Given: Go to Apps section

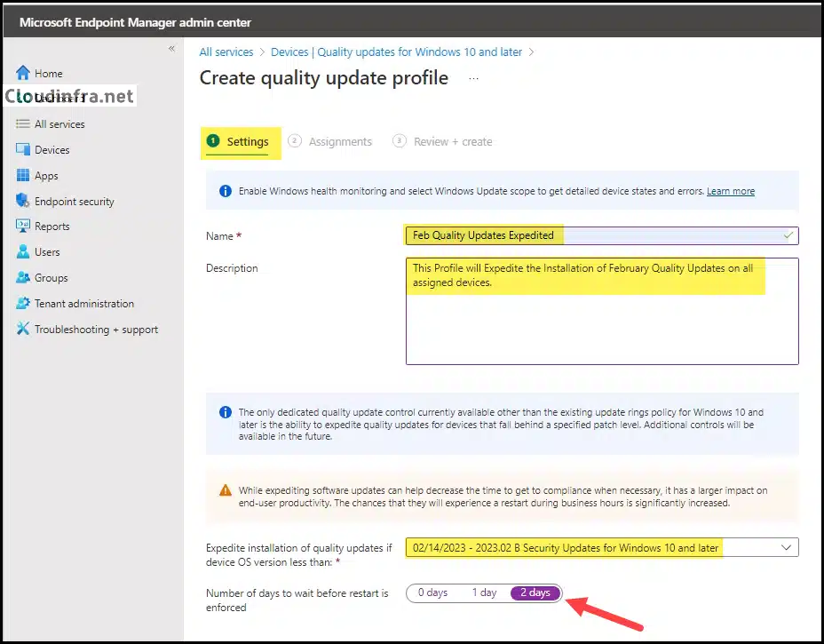Looking at the screenshot, I should tap(46, 176).
